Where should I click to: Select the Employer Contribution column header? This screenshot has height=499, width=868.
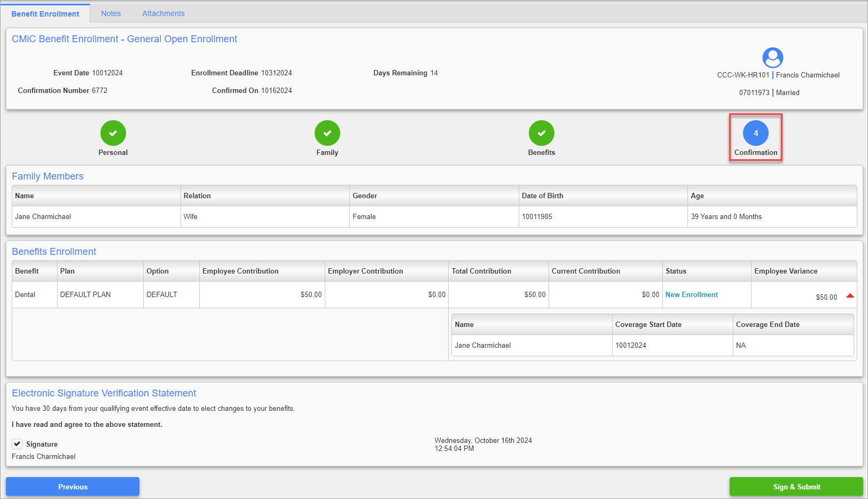pyautogui.click(x=387, y=271)
